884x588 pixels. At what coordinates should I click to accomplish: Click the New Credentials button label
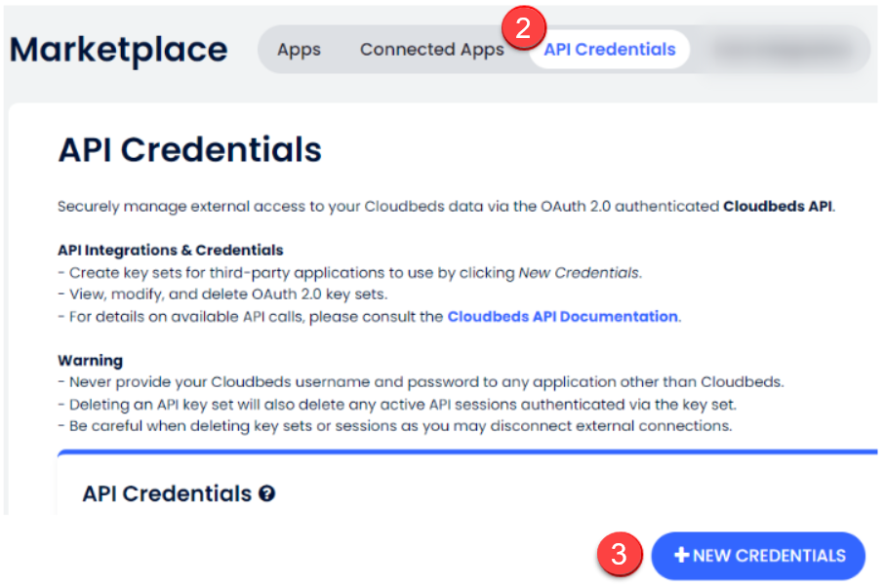tap(769, 556)
